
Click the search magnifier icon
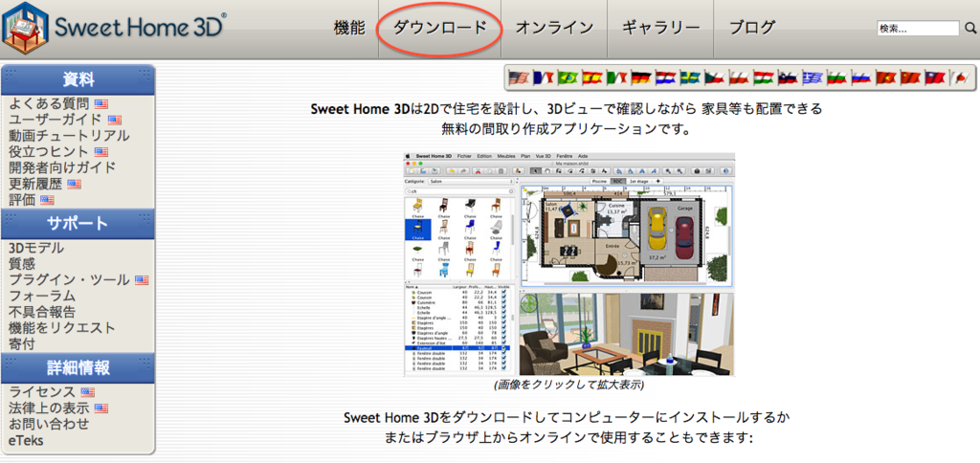[970, 28]
